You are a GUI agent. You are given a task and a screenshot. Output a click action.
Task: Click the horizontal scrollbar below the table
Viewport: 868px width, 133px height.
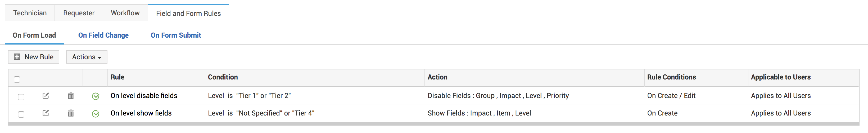click(x=433, y=124)
